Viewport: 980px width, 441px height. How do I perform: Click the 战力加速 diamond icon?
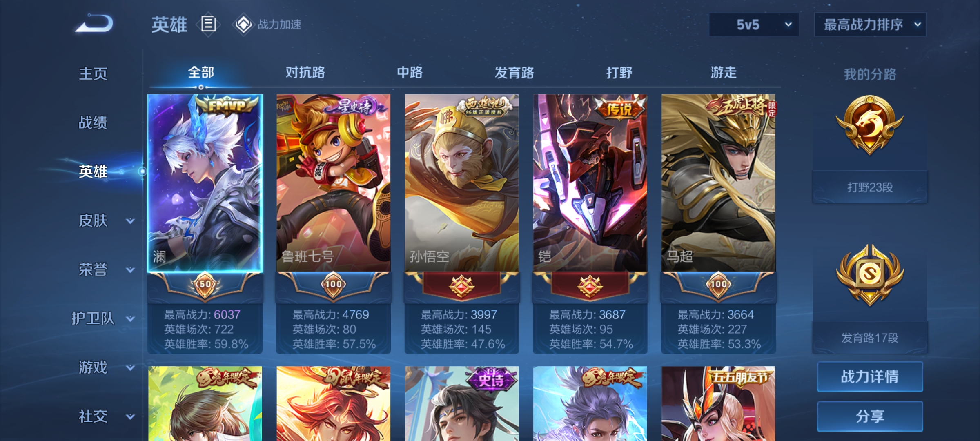243,24
